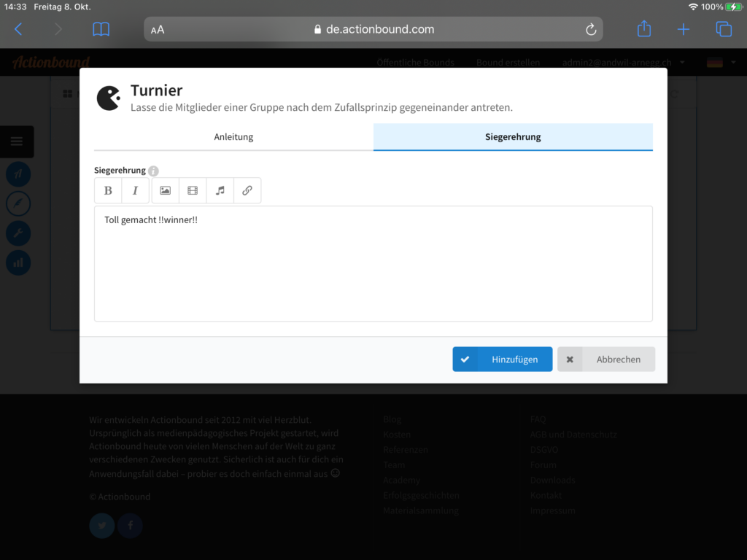Tap the Safari share icon

pos(643,29)
